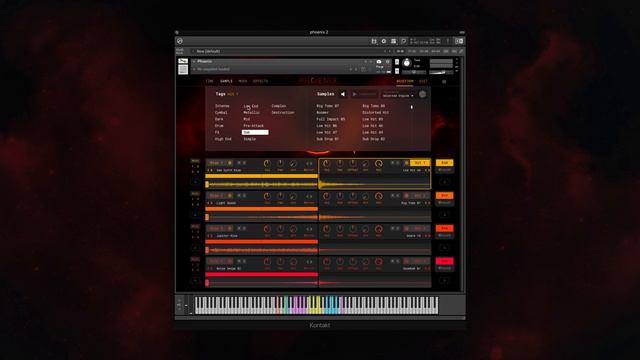Switch to the EDIT tab

(x=423, y=81)
